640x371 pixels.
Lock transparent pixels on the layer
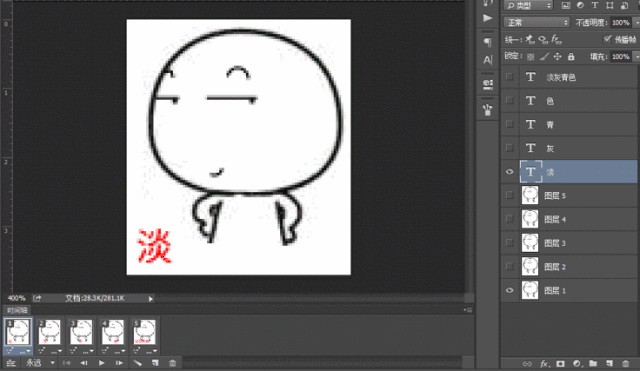coord(530,57)
